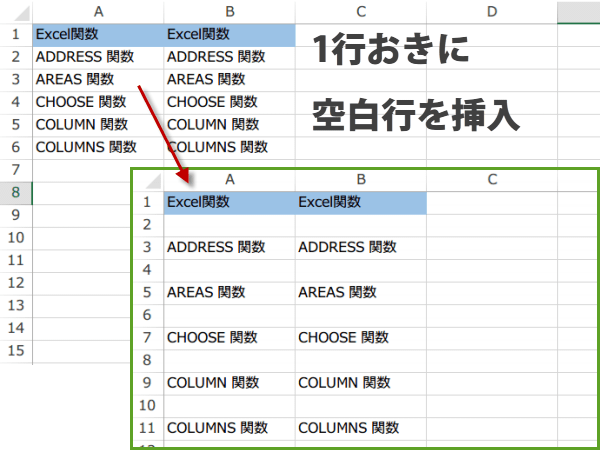Select row 13 header in upper sheet

(16, 306)
